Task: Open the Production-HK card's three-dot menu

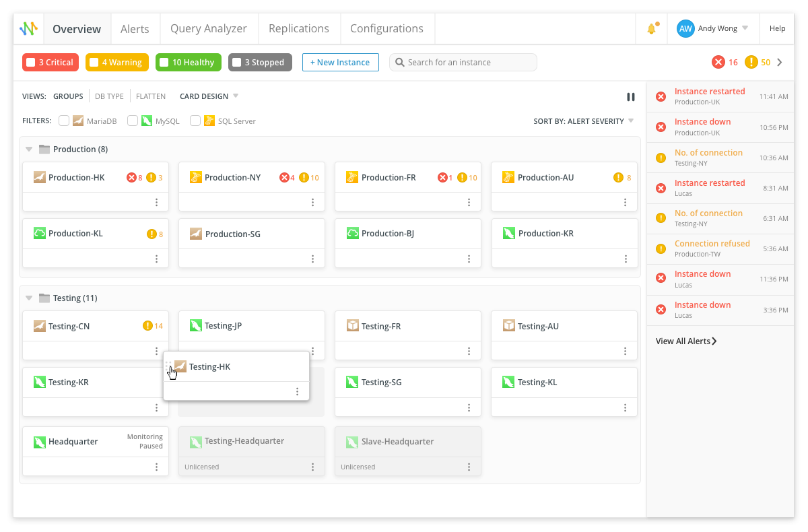Action: click(x=157, y=202)
